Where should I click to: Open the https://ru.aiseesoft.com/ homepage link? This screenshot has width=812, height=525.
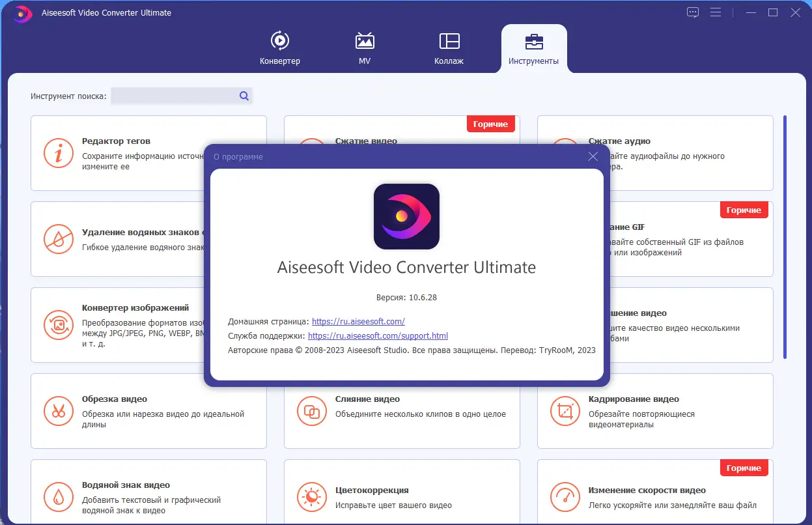tap(359, 322)
